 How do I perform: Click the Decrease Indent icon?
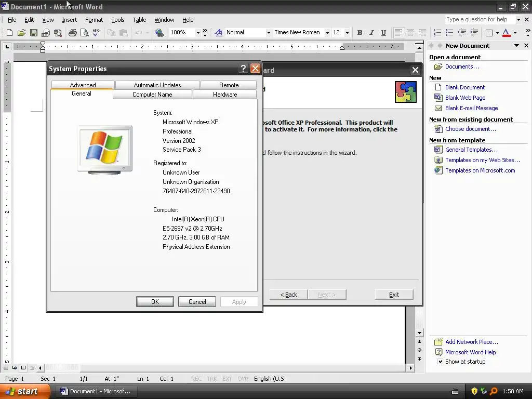coord(461,33)
